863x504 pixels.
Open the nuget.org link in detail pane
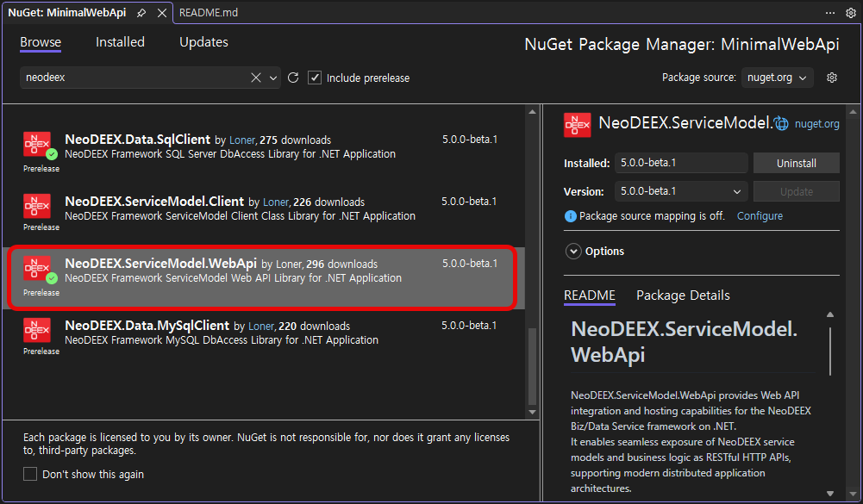pyautogui.click(x=816, y=124)
